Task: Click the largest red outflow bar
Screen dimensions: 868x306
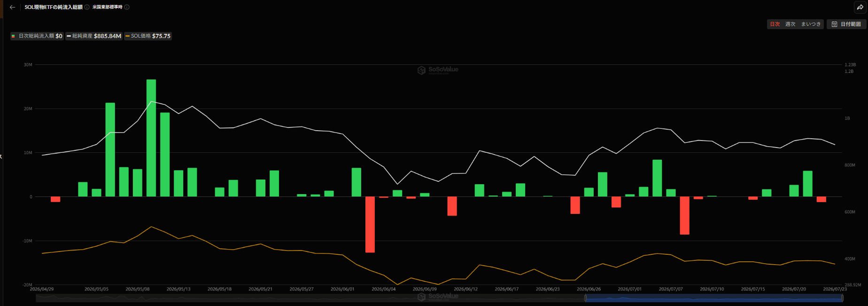Action: (370, 224)
